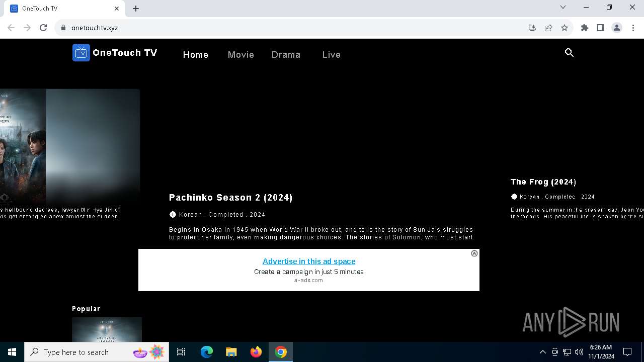Launch Firefox from taskbar

[256, 352]
